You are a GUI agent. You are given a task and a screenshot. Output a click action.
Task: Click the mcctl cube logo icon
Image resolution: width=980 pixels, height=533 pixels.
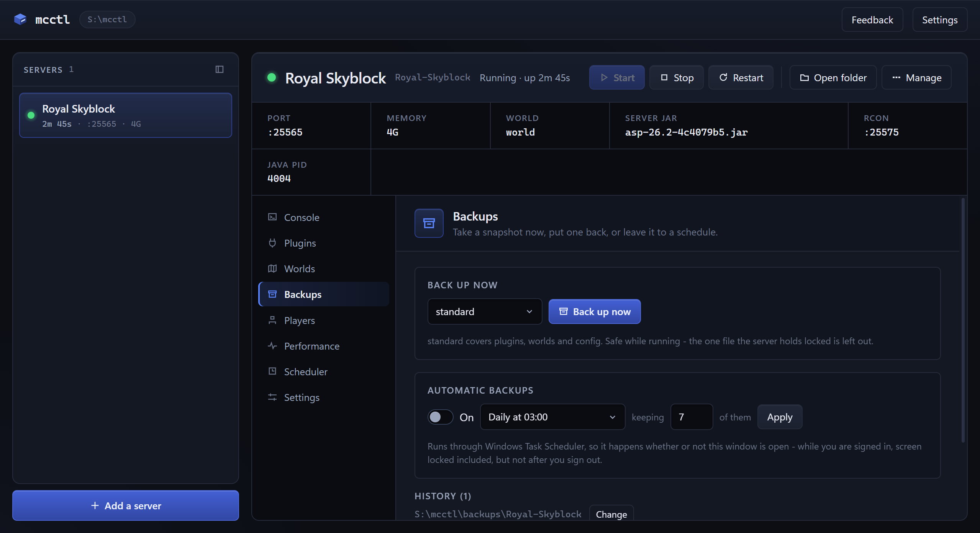click(20, 19)
